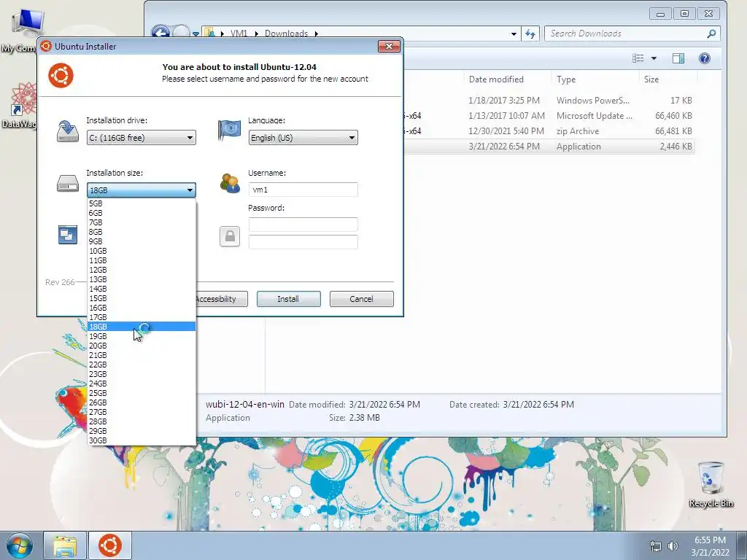The width and height of the screenshot is (747, 560).
Task: Select 25GB installation size
Action: [141, 393]
